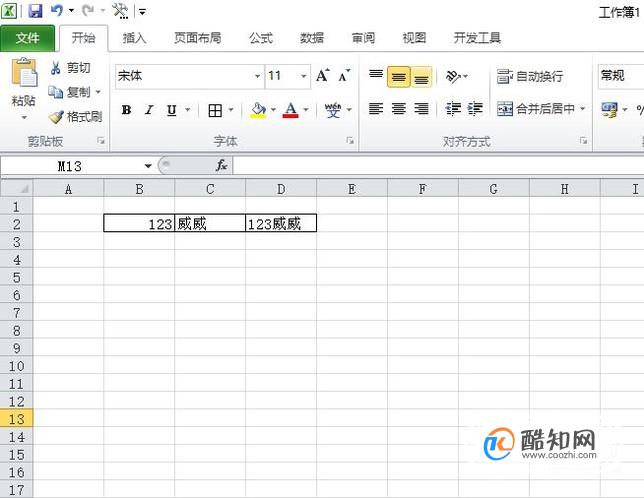
Task: Open the font name dropdown 宋体
Action: tap(258, 76)
